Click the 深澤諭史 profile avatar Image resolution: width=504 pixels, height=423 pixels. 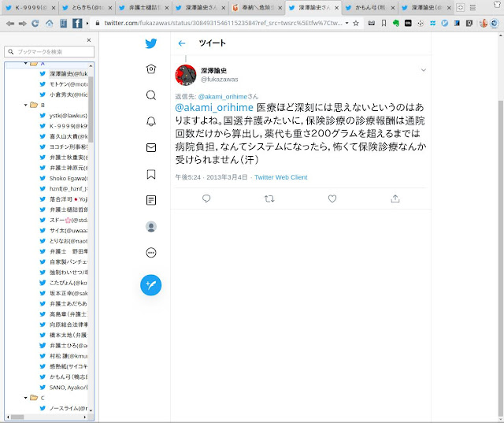pos(186,75)
